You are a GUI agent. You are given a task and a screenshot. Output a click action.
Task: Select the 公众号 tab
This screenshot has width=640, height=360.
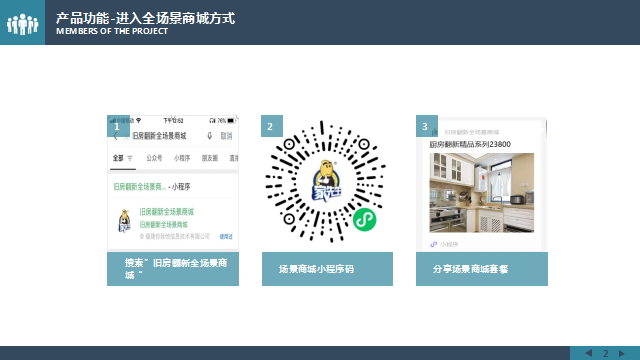click(154, 158)
